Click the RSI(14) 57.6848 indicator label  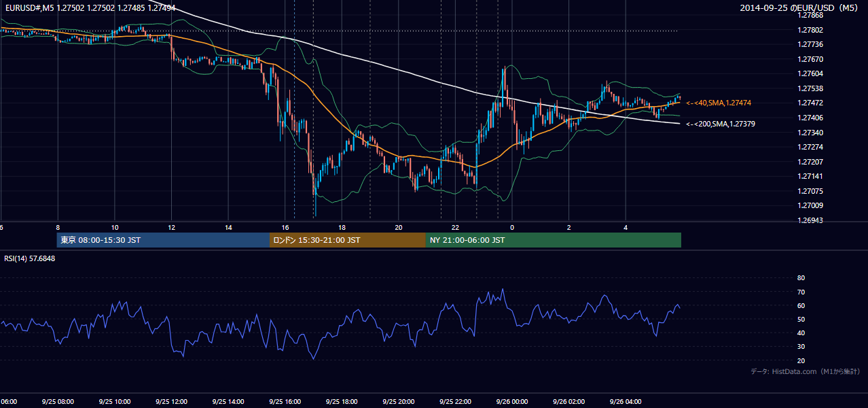pos(29,258)
